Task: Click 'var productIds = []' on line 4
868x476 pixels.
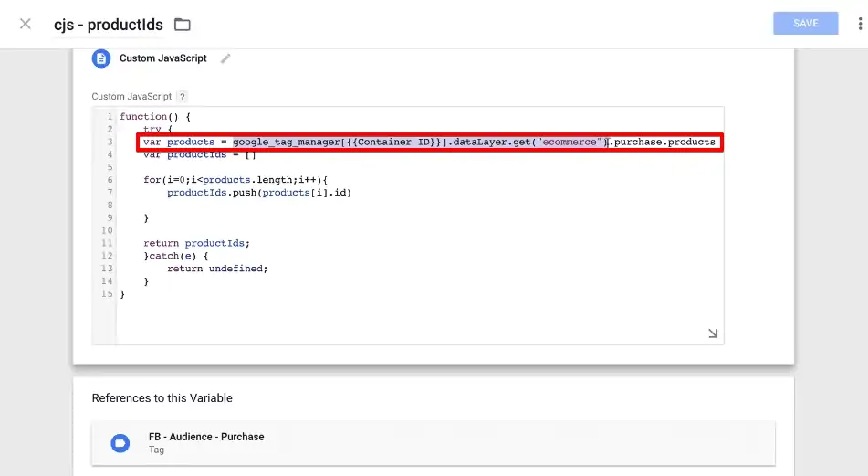Action: pos(199,154)
